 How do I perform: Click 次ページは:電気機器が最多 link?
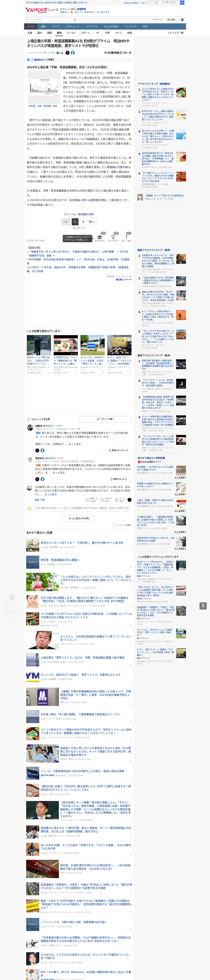click(79, 214)
